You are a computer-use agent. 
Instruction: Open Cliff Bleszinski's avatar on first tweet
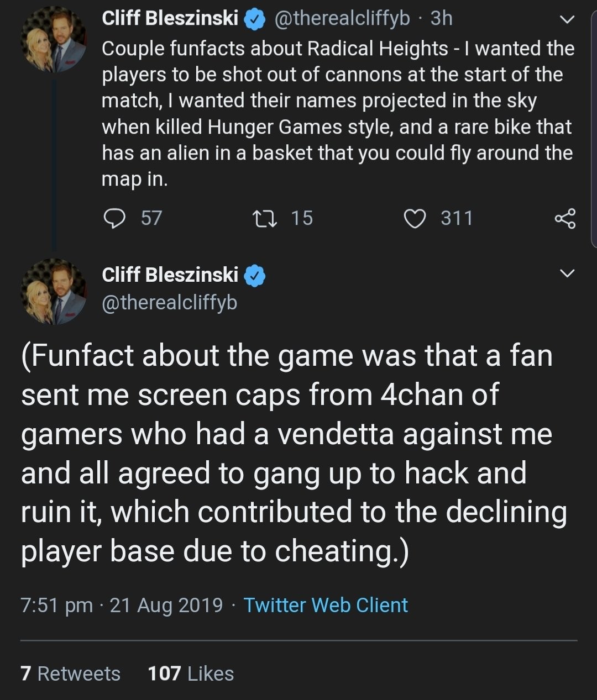point(53,40)
